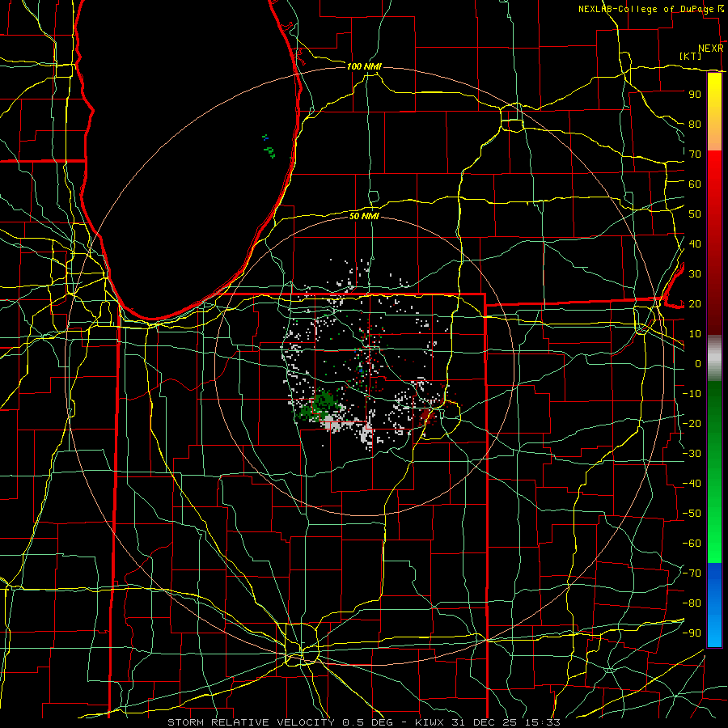Click the -80 knot scale label

tap(692, 603)
